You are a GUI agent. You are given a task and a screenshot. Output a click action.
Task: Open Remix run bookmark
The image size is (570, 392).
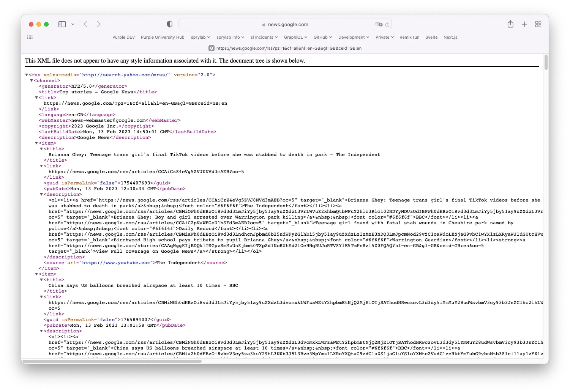coord(409,37)
